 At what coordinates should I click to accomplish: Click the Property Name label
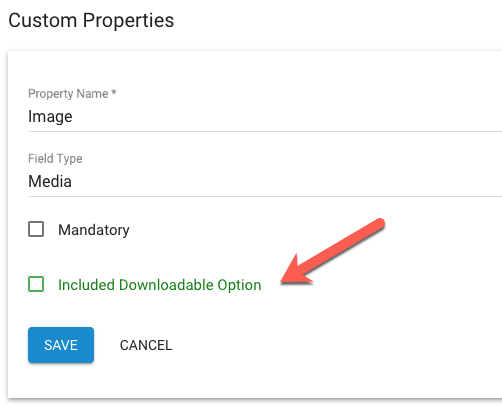tap(68, 94)
